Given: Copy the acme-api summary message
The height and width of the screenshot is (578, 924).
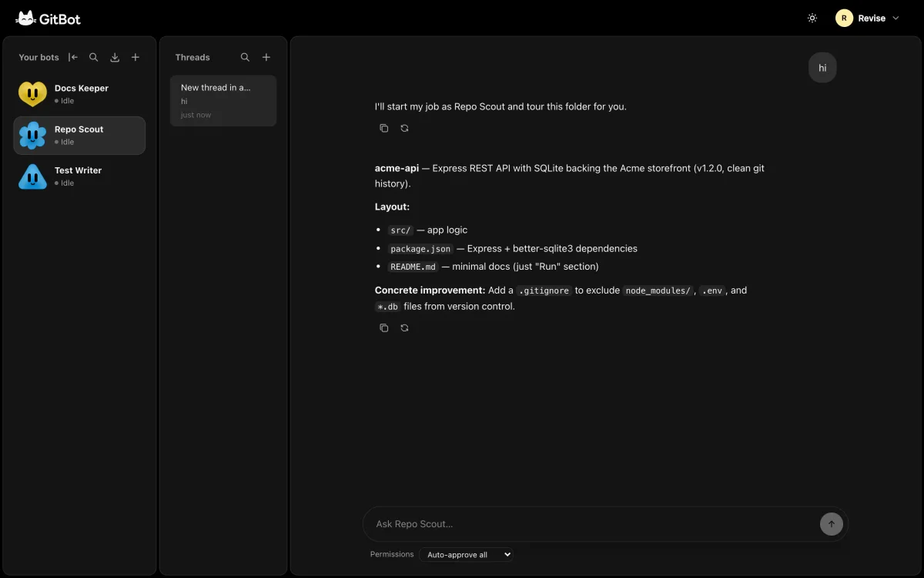Looking at the screenshot, I should pyautogui.click(x=383, y=328).
